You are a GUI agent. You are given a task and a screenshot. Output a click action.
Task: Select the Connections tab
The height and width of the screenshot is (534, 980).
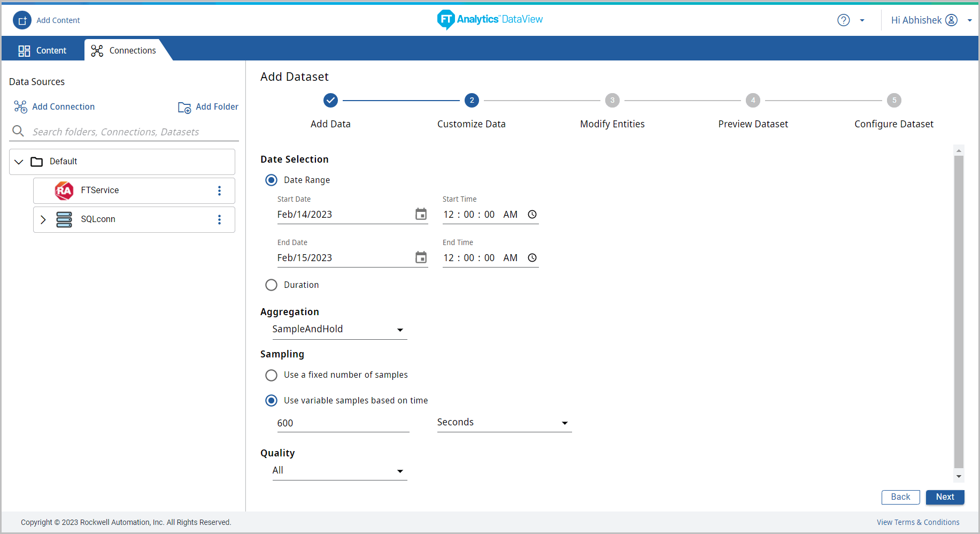click(124, 50)
